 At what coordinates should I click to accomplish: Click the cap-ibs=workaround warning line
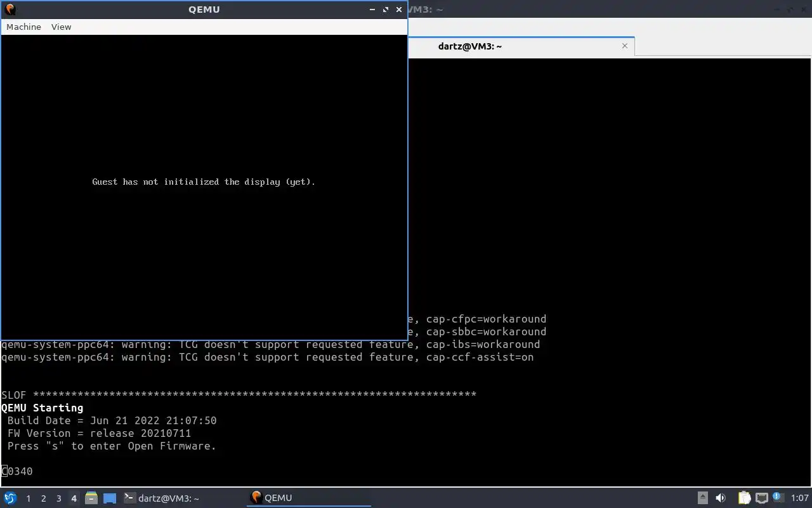pyautogui.click(x=270, y=344)
